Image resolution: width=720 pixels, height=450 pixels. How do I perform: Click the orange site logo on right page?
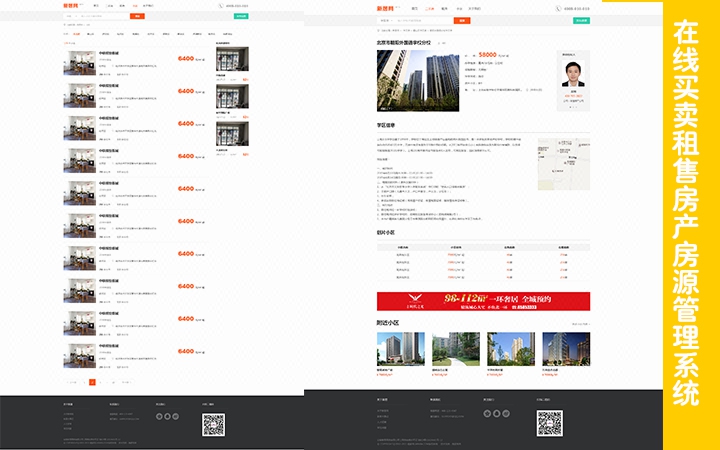(x=385, y=8)
